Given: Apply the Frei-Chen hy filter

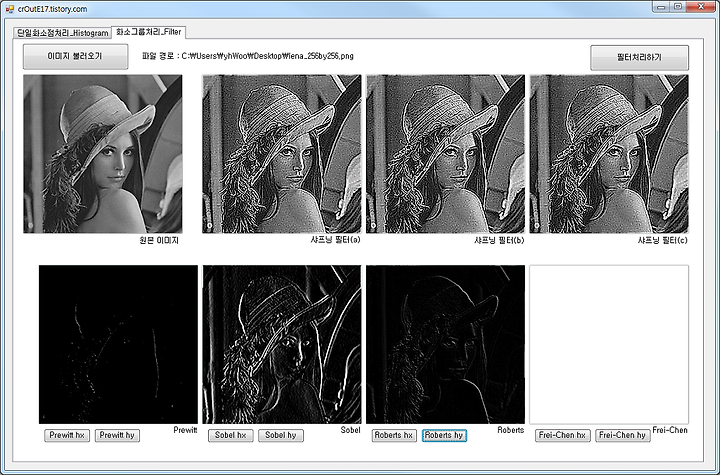Looking at the screenshot, I should pyautogui.click(x=623, y=435).
